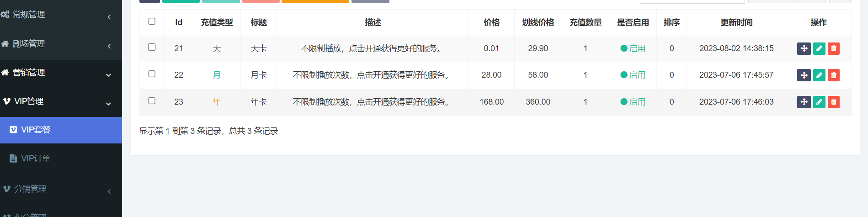Edit the 年卡 package with pencil icon
This screenshot has height=217, width=868.
pyautogui.click(x=819, y=102)
